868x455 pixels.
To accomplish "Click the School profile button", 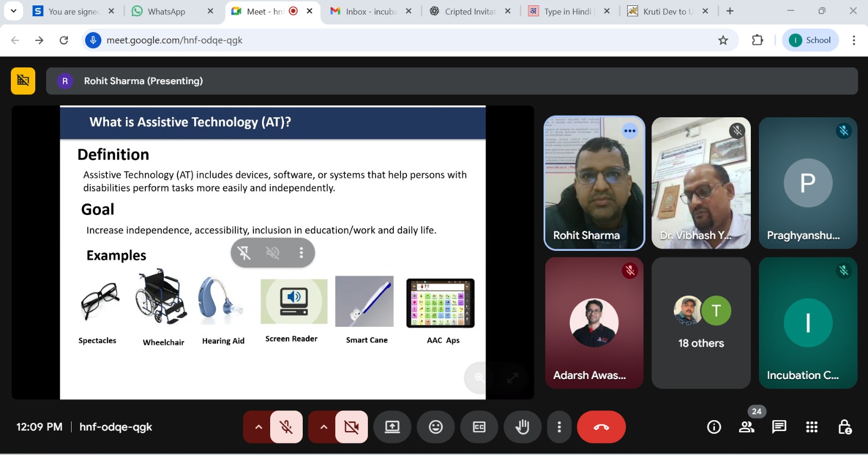I will (x=810, y=40).
